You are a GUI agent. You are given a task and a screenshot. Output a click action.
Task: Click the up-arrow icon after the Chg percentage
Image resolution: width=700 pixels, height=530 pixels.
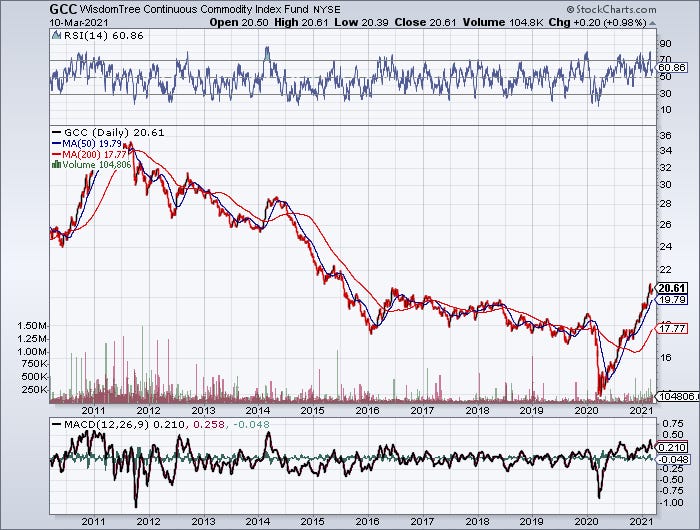pyautogui.click(x=652, y=23)
